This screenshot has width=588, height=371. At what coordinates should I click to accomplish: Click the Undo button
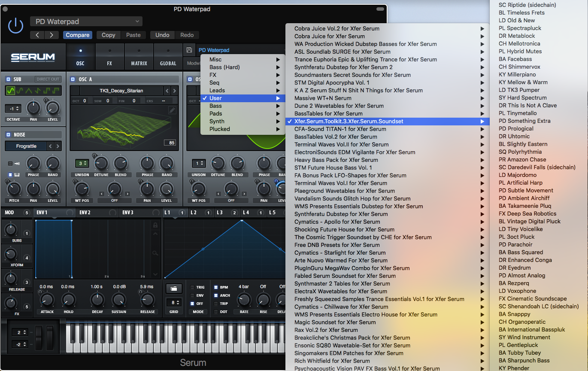tap(162, 35)
